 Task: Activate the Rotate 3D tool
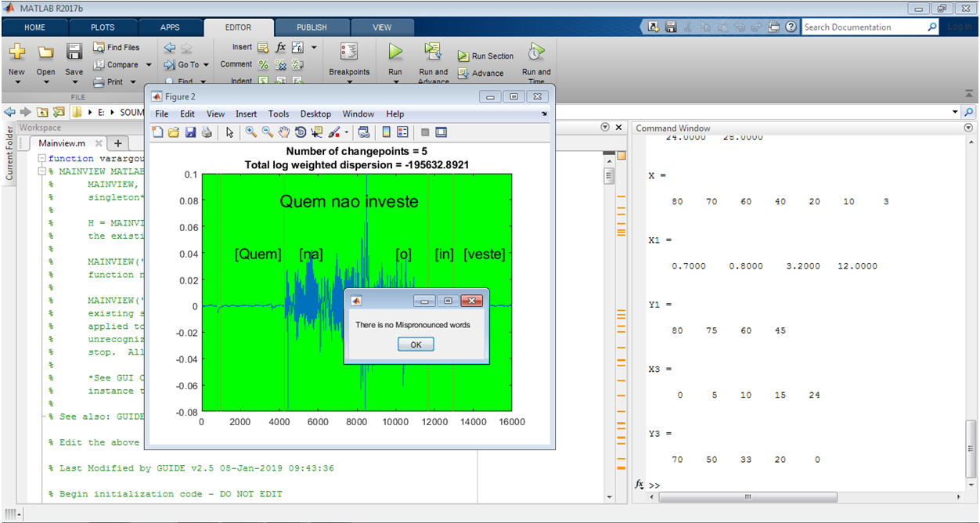pos(301,132)
